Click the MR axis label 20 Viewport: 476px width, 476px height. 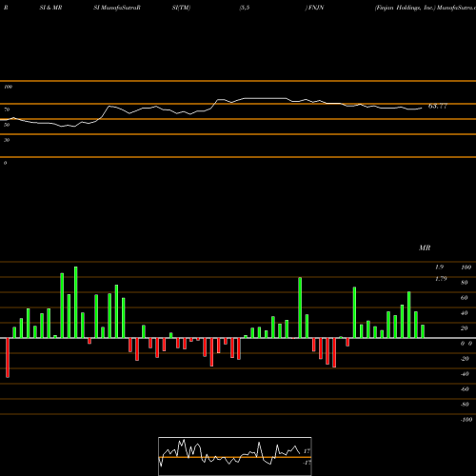(x=465, y=328)
